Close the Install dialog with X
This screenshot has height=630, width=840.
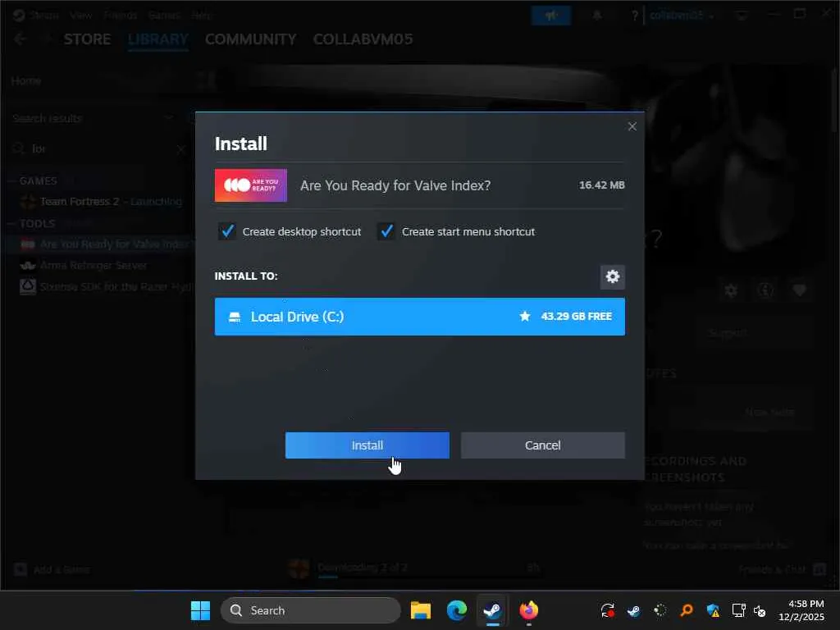coord(632,126)
